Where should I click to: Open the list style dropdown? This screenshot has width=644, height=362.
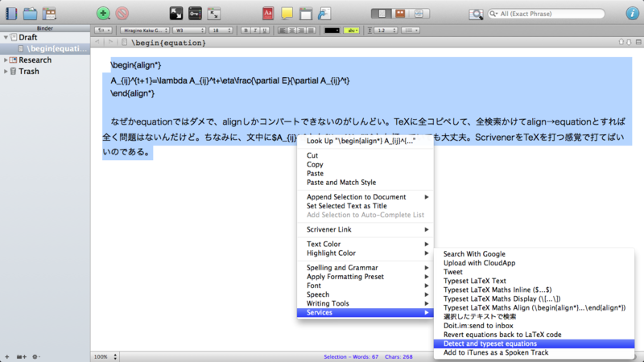pyautogui.click(x=411, y=31)
